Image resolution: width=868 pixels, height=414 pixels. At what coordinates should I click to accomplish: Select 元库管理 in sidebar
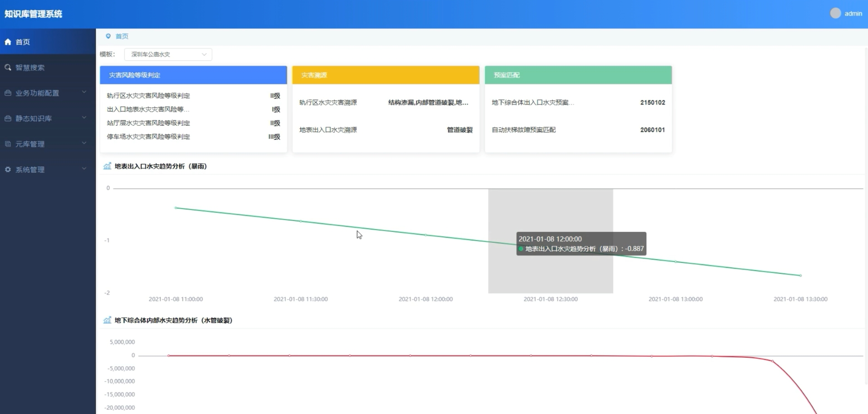click(48, 144)
